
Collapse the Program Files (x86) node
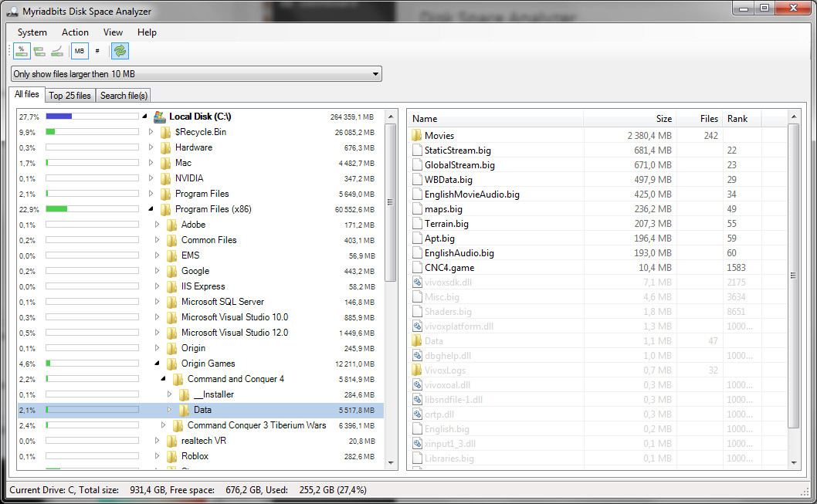[x=151, y=209]
